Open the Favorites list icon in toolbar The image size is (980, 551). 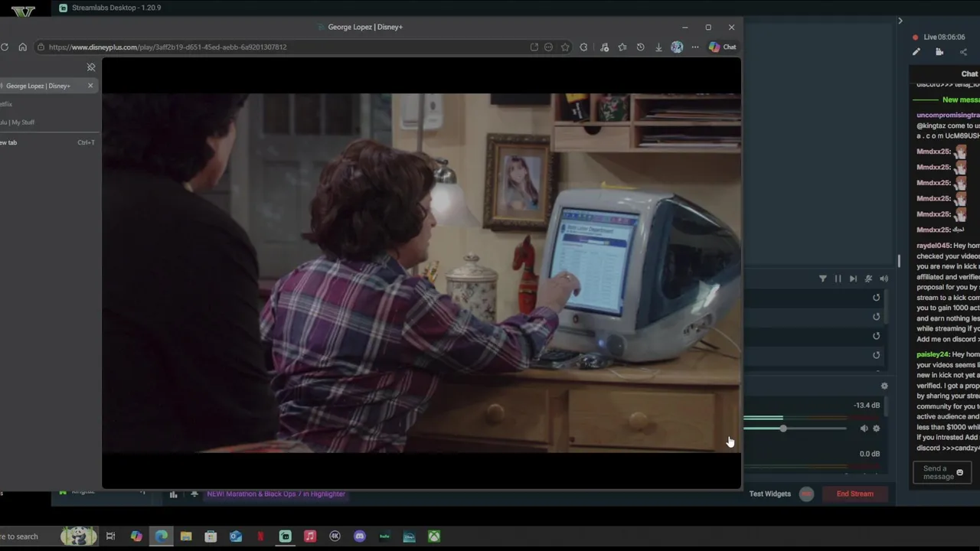click(622, 47)
